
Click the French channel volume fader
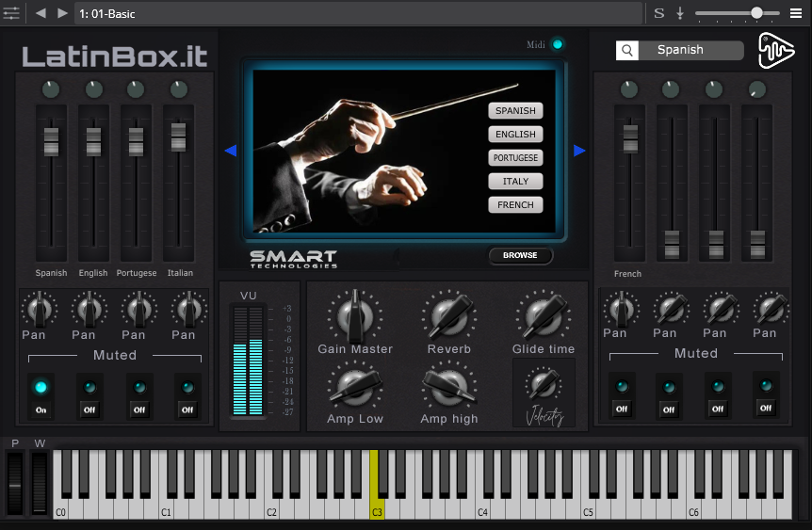[630, 137]
